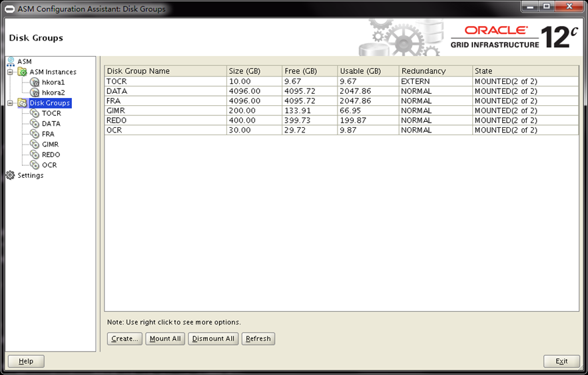Select the FRA row in the table
Image resolution: width=588 pixels, height=375 pixels.
tap(165, 101)
